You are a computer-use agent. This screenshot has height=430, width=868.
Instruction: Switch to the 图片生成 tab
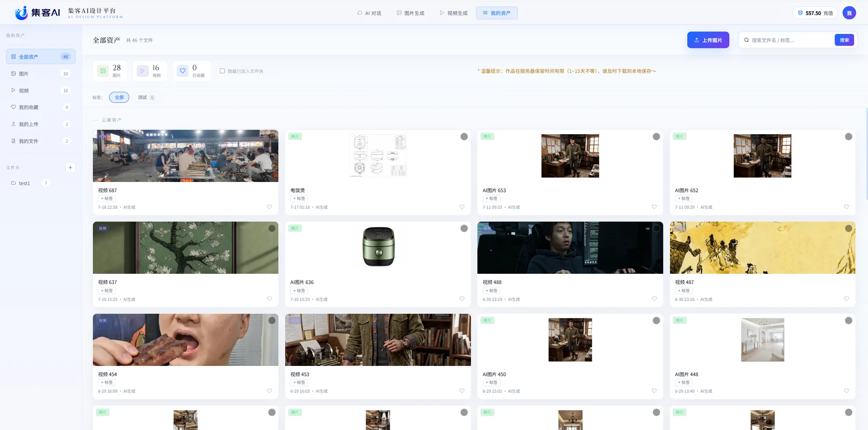pos(410,13)
